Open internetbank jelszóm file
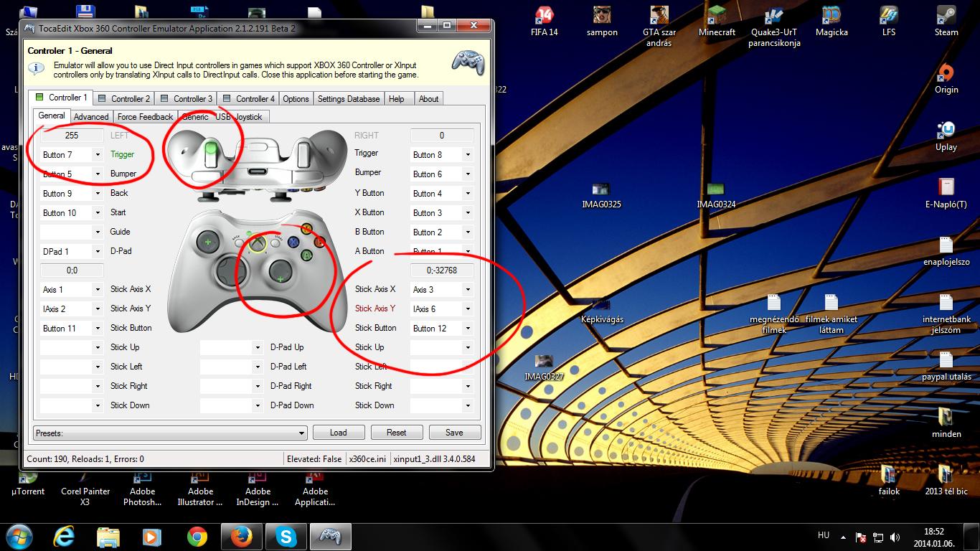980x551 pixels. [x=946, y=314]
